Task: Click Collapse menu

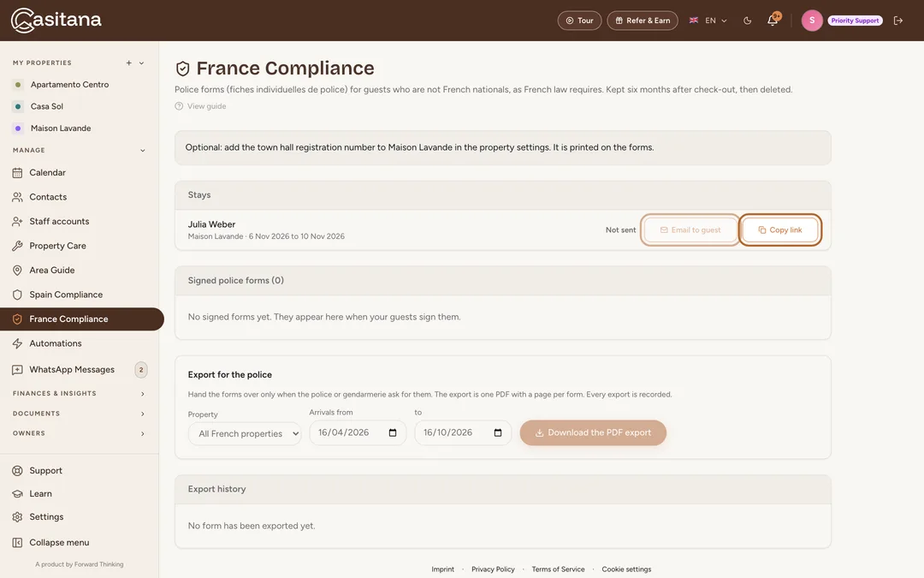Action: click(59, 543)
